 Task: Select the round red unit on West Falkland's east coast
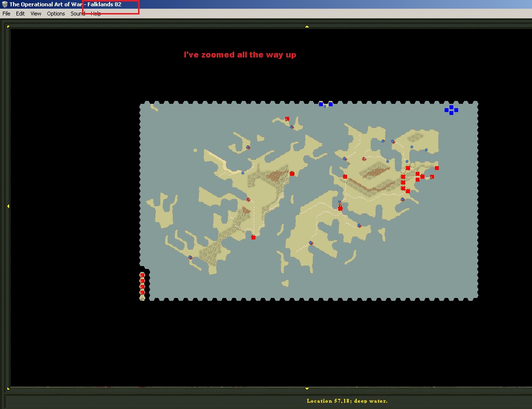[x=292, y=173]
